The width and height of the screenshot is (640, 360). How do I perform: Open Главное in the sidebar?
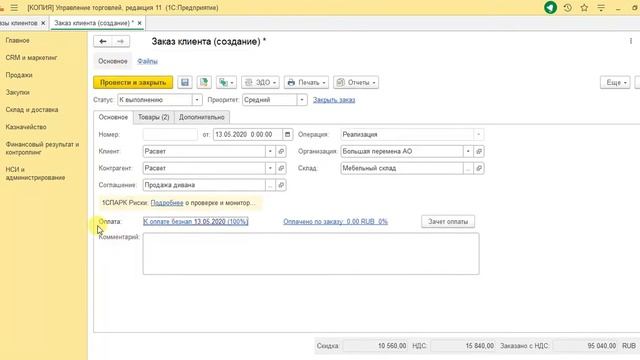[18, 40]
